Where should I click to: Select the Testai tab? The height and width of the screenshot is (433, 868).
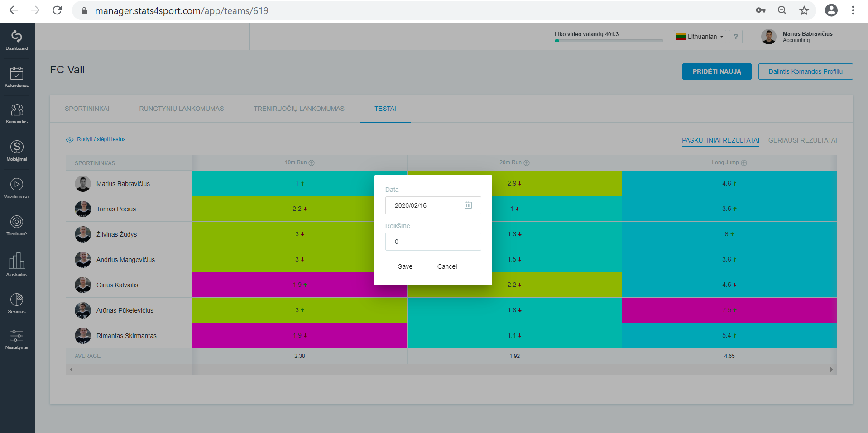385,109
